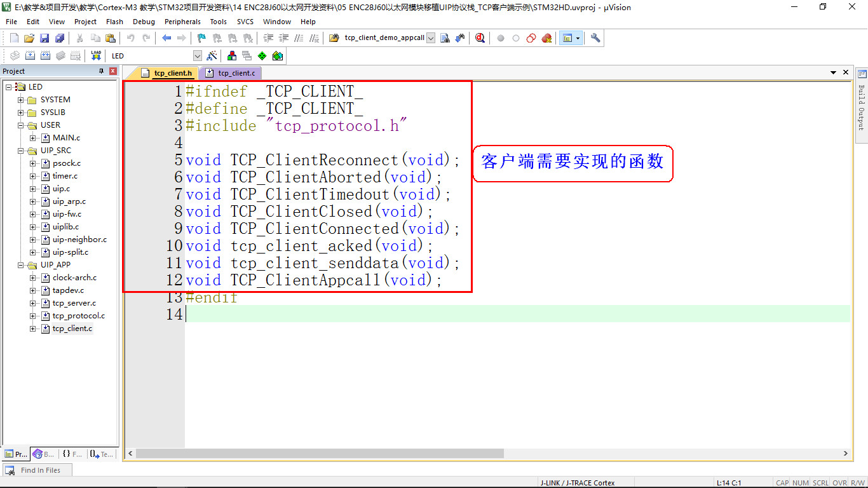Click the Find In Files panel tab

pyautogui.click(x=36, y=470)
